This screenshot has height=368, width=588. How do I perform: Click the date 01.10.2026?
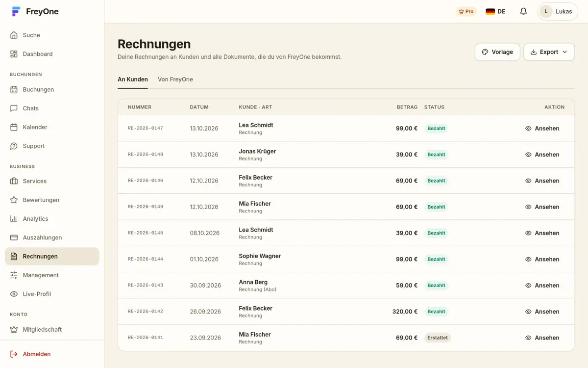204,259
